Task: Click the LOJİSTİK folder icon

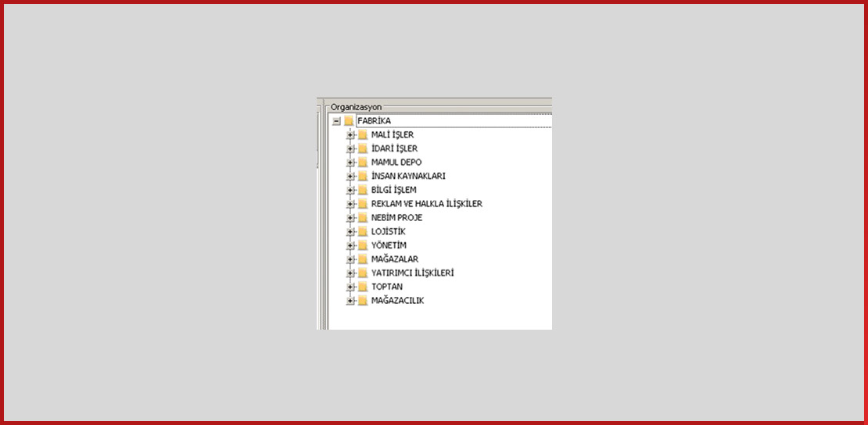Action: pyautogui.click(x=363, y=231)
